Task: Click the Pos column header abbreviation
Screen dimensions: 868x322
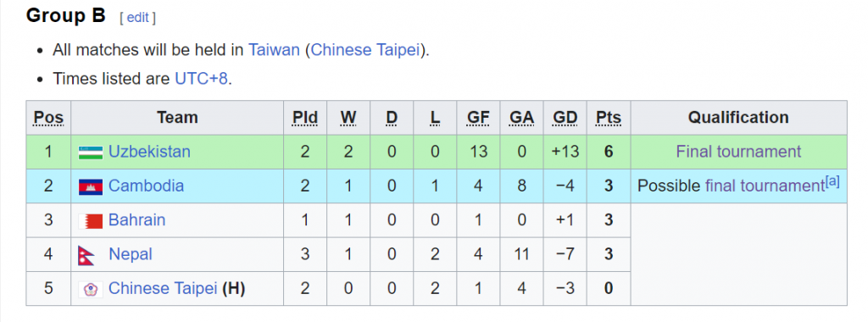Action: point(48,118)
